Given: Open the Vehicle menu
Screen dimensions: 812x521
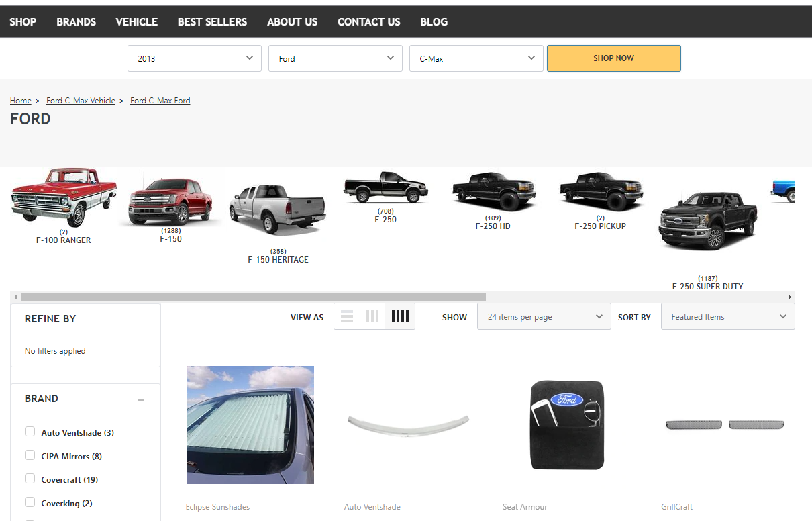Looking at the screenshot, I should point(137,21).
